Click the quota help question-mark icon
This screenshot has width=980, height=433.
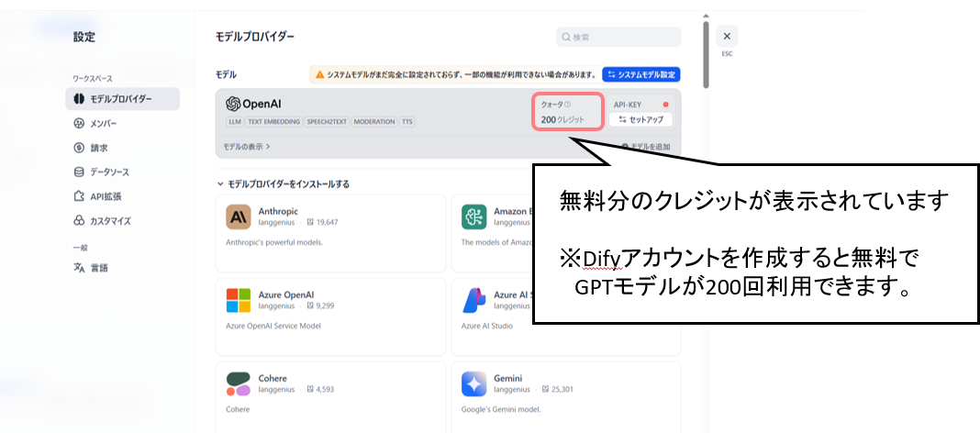click(568, 105)
